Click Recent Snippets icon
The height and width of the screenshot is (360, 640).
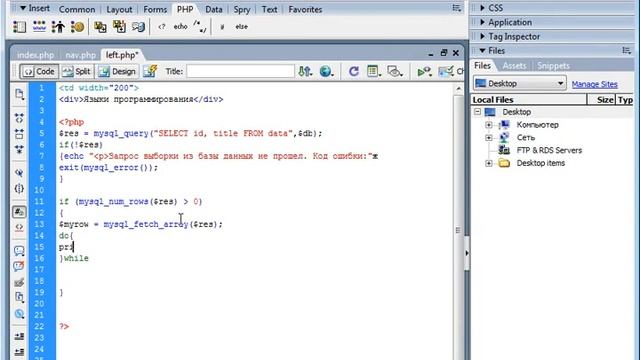point(19,297)
